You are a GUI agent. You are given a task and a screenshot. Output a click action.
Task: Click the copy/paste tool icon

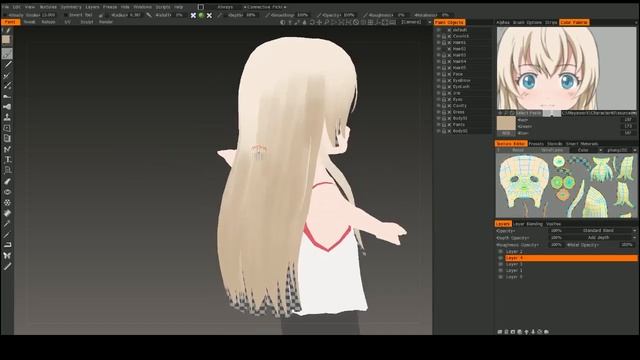point(7,139)
